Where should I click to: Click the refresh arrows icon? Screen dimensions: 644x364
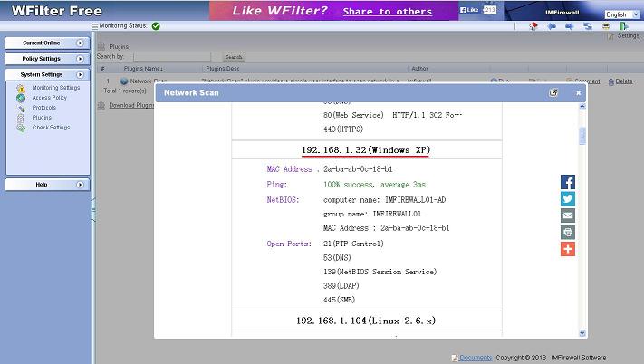coord(588,26)
